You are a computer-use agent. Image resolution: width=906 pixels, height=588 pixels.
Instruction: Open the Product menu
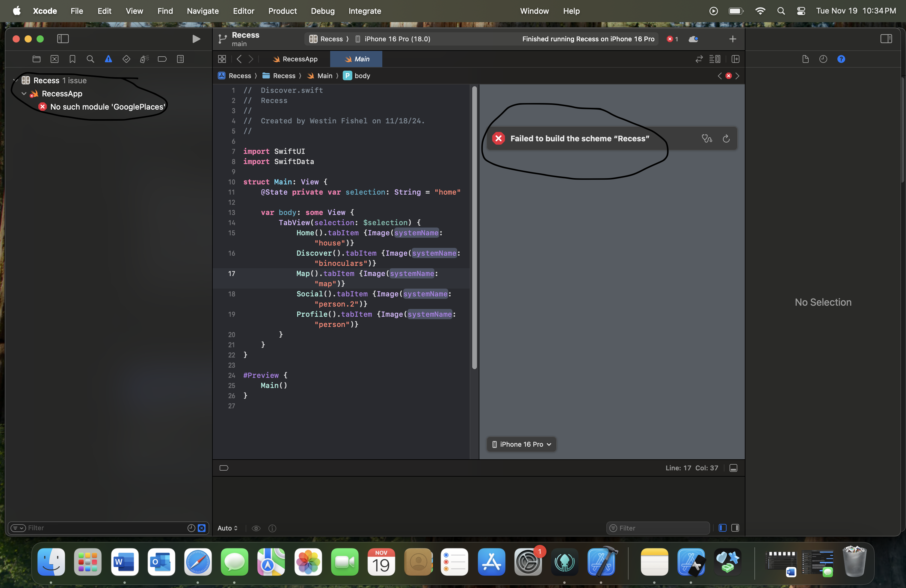[282, 11]
